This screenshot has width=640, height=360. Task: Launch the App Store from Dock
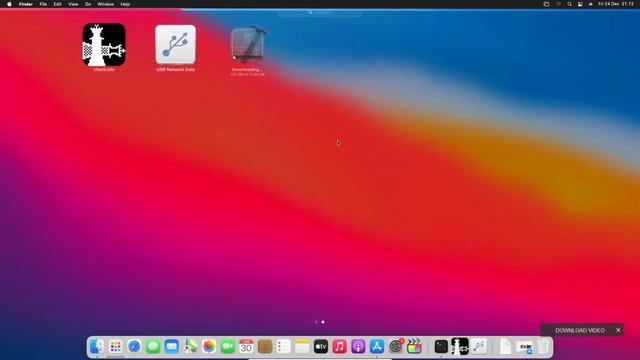[377, 347]
